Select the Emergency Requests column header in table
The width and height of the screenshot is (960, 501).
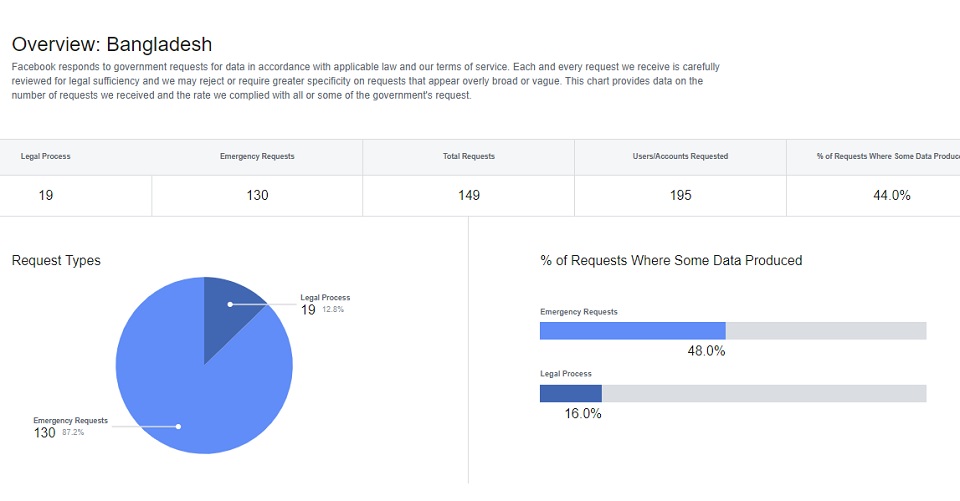(x=257, y=157)
